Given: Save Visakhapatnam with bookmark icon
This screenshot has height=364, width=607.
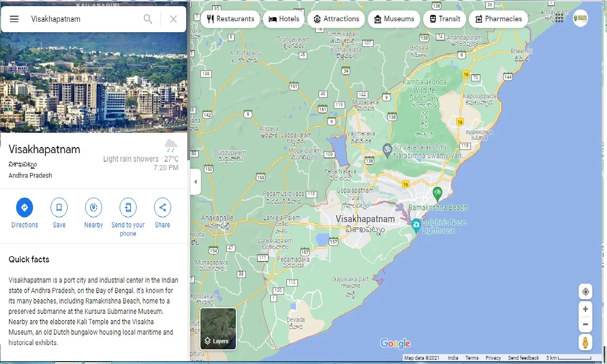Looking at the screenshot, I should (x=59, y=208).
